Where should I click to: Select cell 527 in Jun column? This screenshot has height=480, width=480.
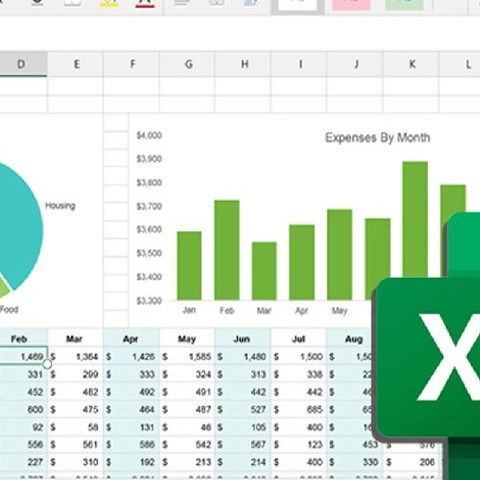[243, 409]
